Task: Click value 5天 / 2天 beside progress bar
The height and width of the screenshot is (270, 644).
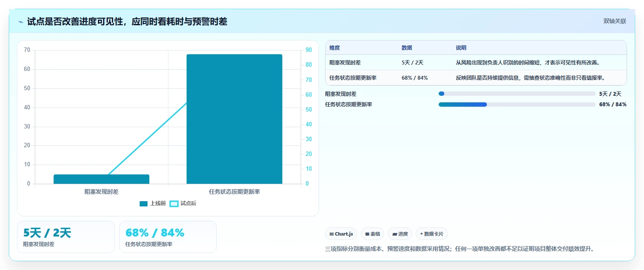Action: 610,94
